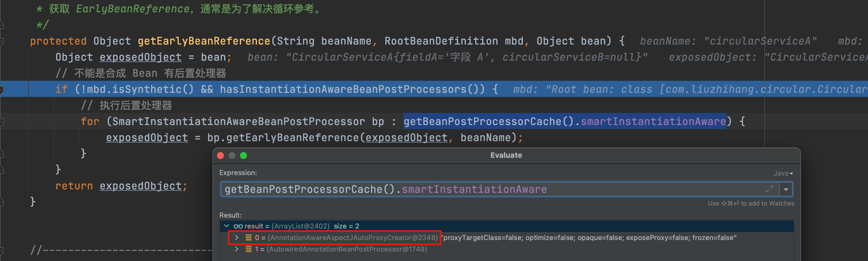Viewport: 868px width, 261px height.
Task: Open the Java language selector dropdown
Action: click(x=783, y=173)
